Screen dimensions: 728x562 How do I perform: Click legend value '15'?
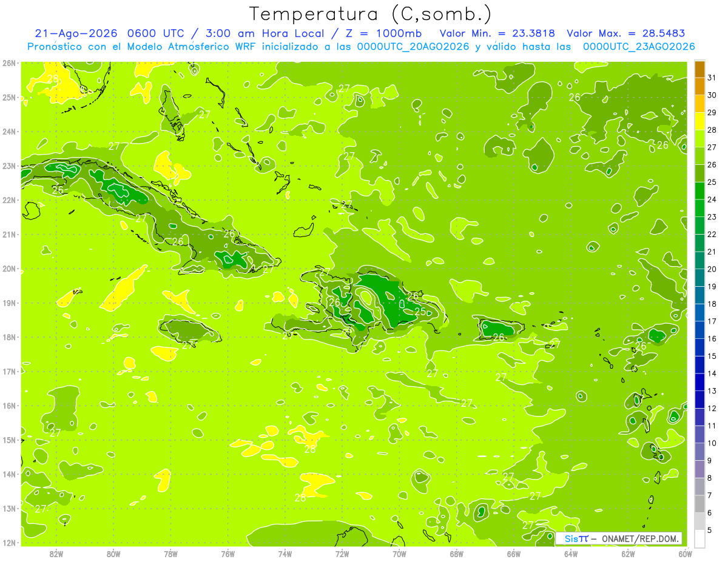pyautogui.click(x=712, y=356)
